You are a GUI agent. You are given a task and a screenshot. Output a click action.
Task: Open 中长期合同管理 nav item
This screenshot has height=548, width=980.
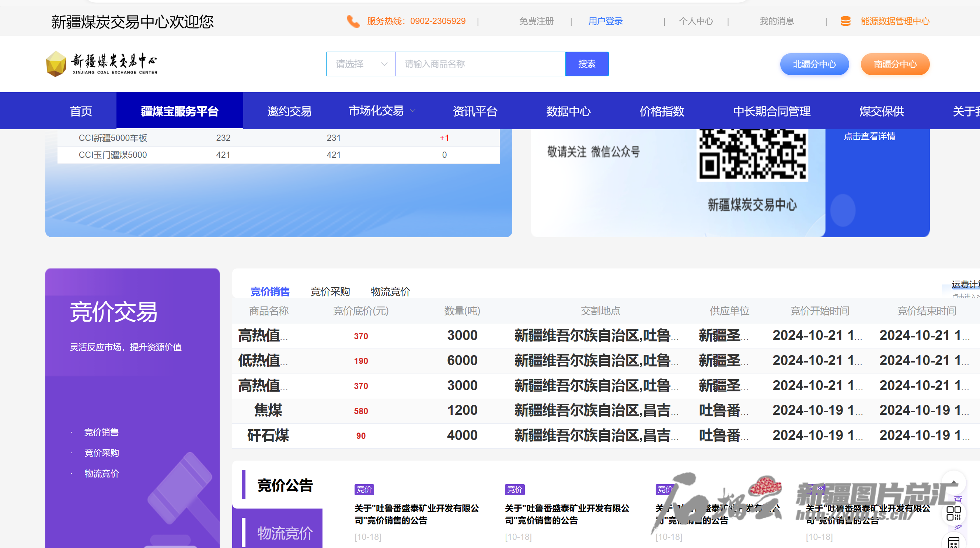[771, 111]
